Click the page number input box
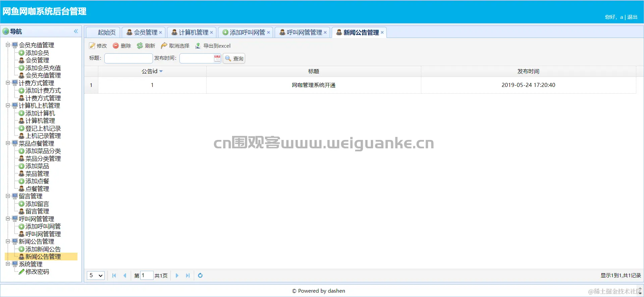Viewport: 644px width, 297px height. pos(147,276)
